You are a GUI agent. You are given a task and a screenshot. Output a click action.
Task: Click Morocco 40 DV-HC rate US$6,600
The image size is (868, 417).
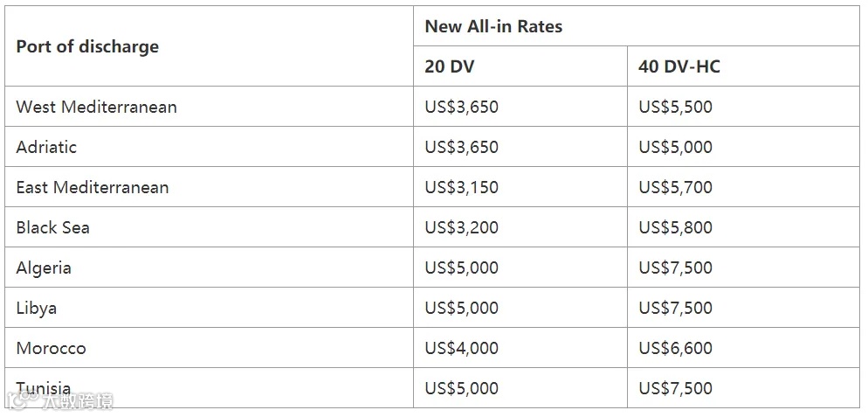click(x=675, y=348)
